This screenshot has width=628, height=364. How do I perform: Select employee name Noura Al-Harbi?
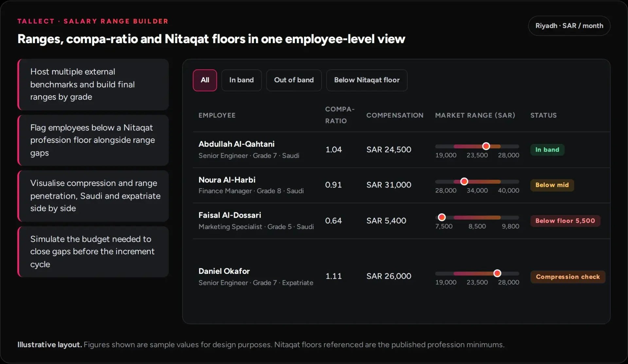pos(227,180)
